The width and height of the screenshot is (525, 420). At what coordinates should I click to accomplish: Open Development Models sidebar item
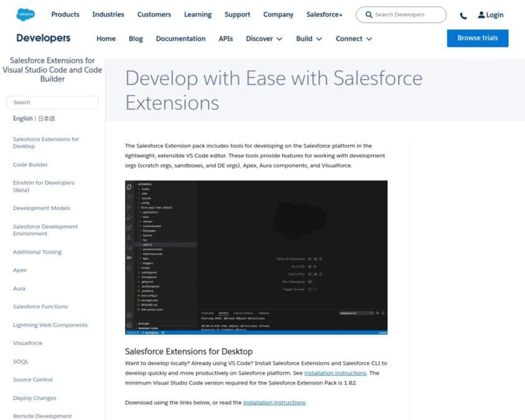click(x=42, y=208)
